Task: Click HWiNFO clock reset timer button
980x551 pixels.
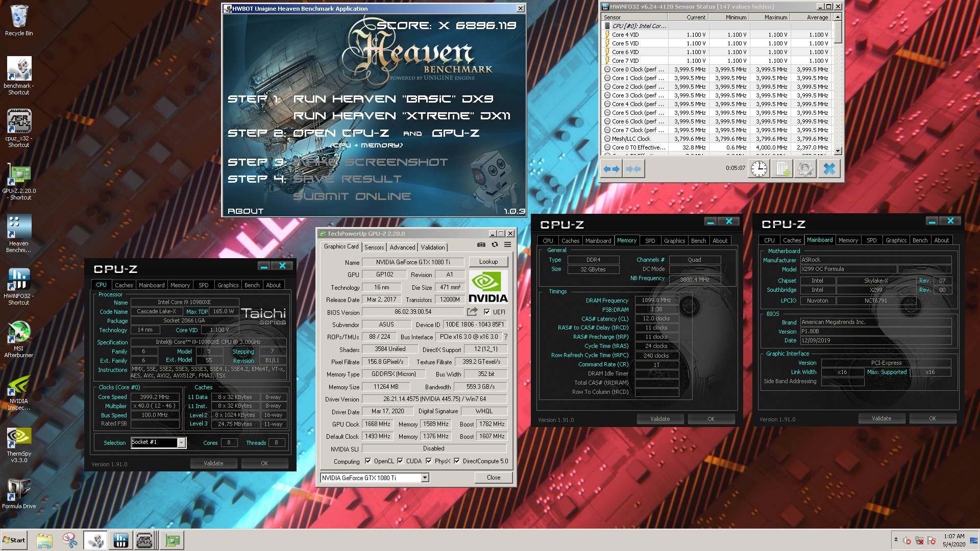Action: click(759, 168)
